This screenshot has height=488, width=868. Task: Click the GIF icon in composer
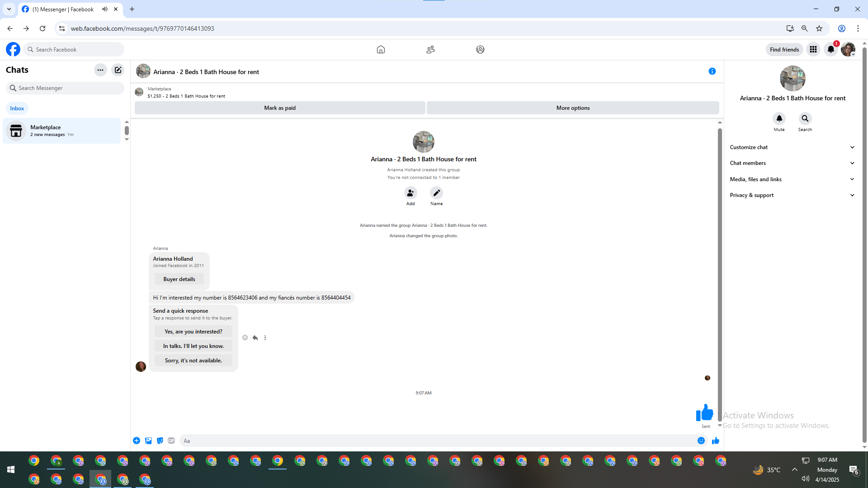point(171,441)
